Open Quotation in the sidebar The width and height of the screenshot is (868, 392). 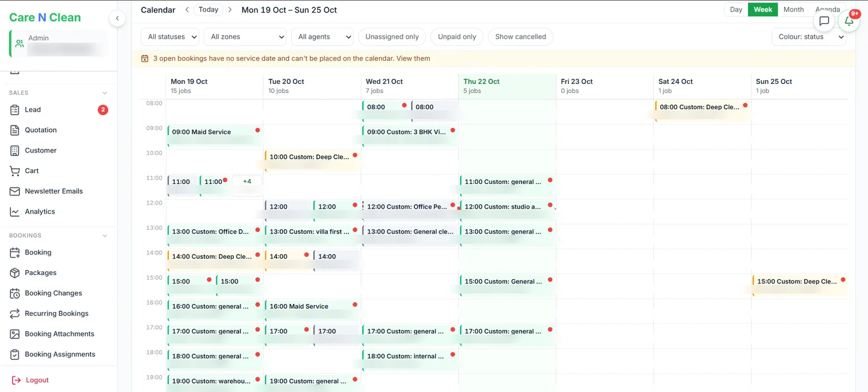(x=40, y=130)
